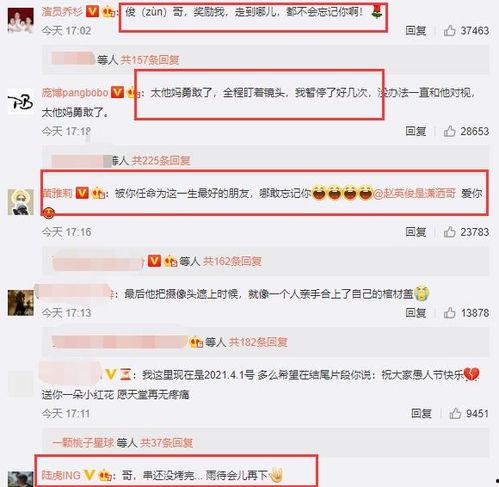499x487 pixels.
Task: Expand the 共225条回复 reply thread
Action: pyautogui.click(x=161, y=161)
